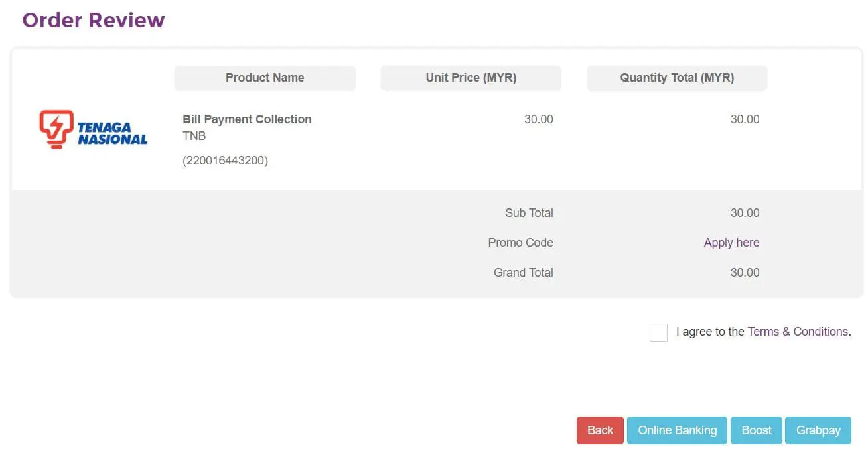868x459 pixels.
Task: Open the Terms & Conditions link
Action: 798,332
